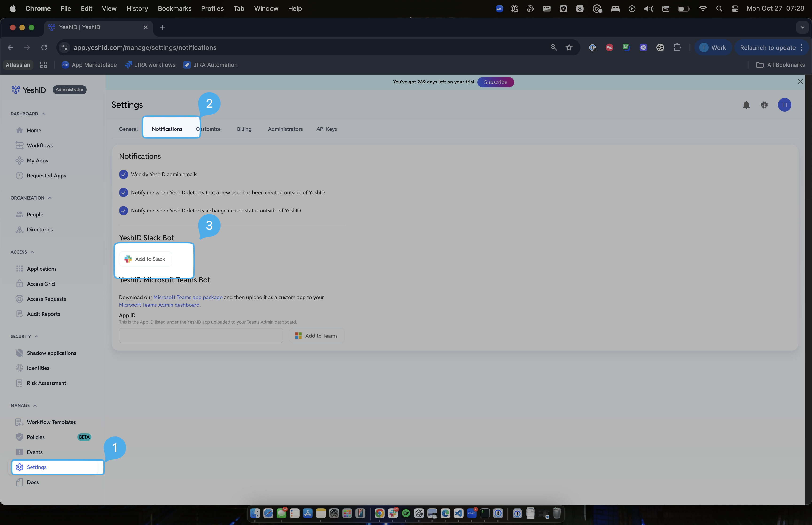Screen dimensions: 812x525
Task: Open Chrome's Bookmarks menu
Action: click(175, 8)
